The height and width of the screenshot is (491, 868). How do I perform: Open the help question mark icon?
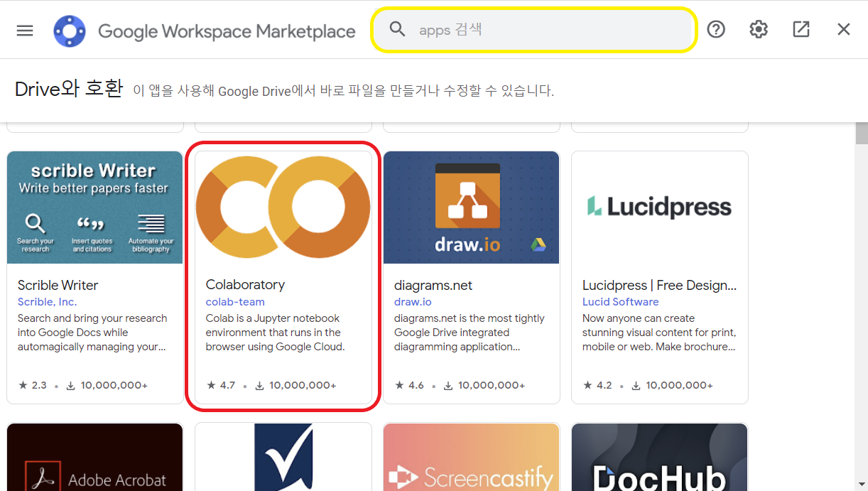716,29
